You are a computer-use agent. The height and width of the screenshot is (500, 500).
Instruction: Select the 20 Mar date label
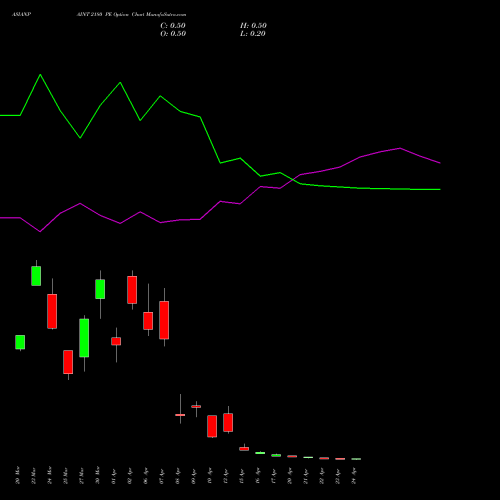[18, 475]
